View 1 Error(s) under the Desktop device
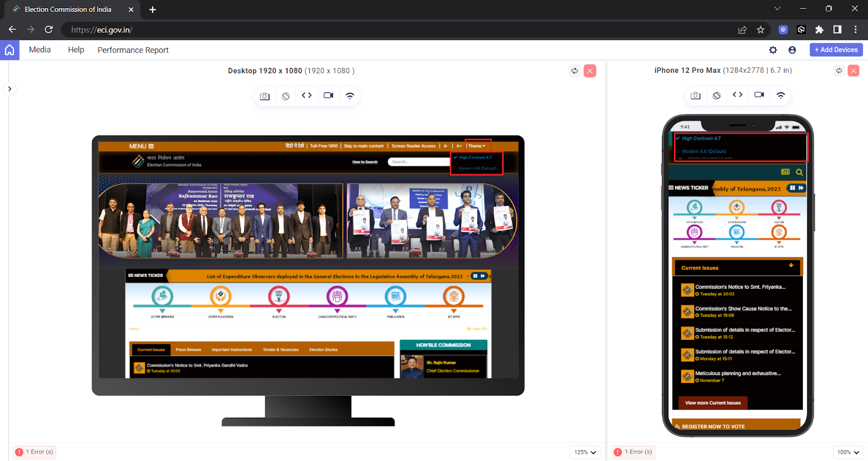The image size is (868, 461). coord(35,452)
